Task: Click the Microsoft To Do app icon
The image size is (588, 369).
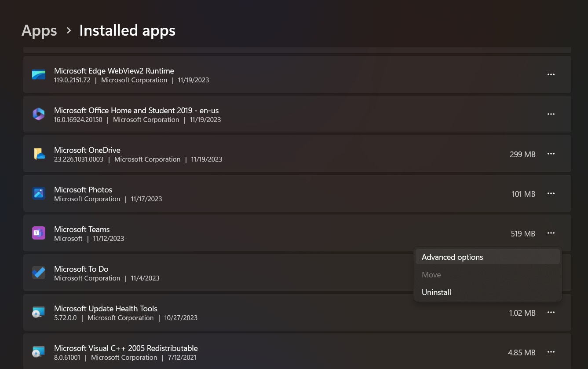Action: (x=39, y=273)
